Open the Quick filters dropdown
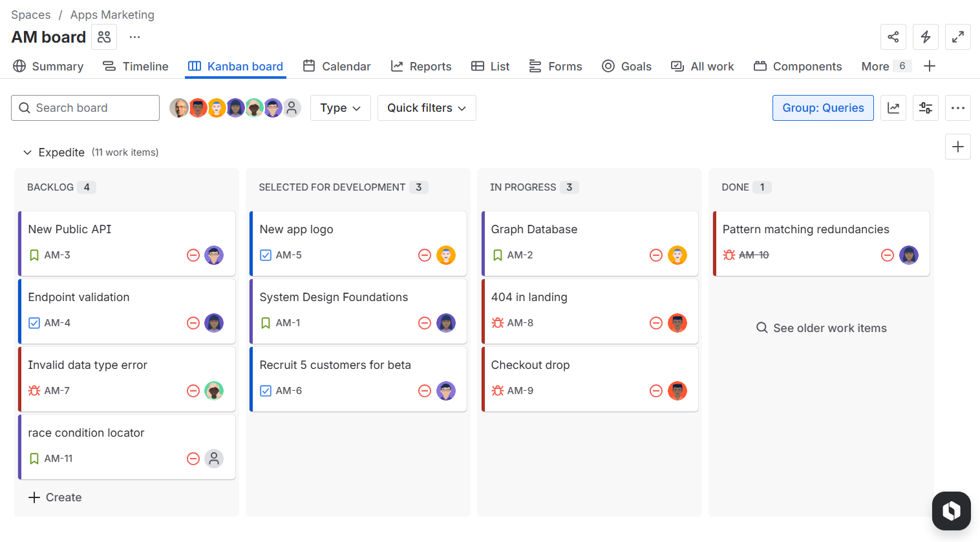Viewport: 980px width, 542px height. pos(426,108)
